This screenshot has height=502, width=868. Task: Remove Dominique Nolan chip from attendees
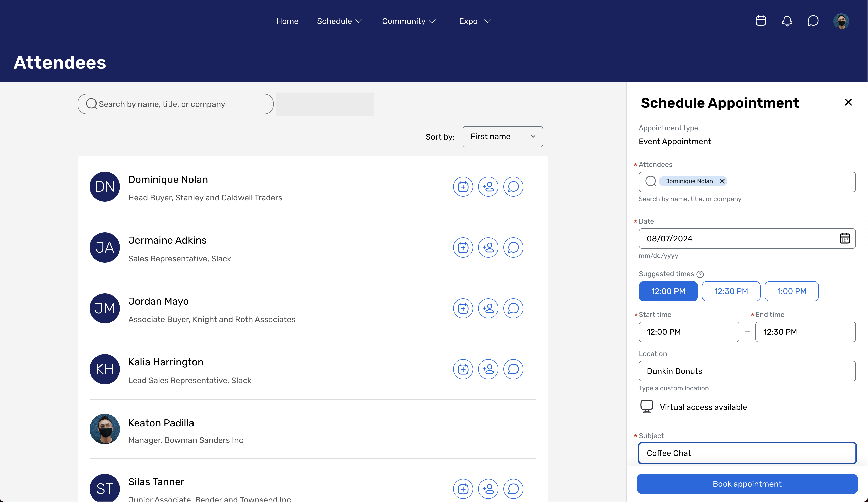pos(722,181)
